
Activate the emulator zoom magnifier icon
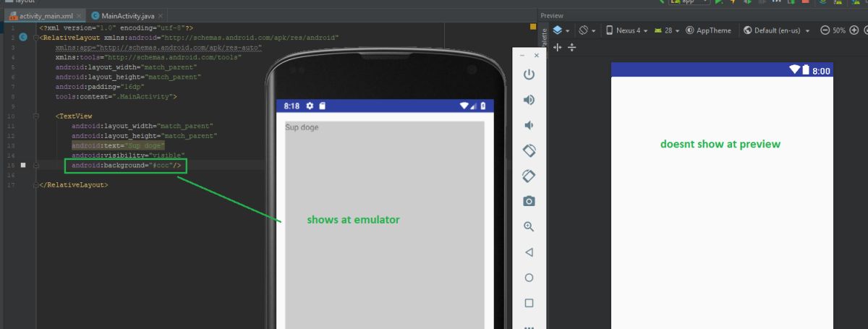529,226
